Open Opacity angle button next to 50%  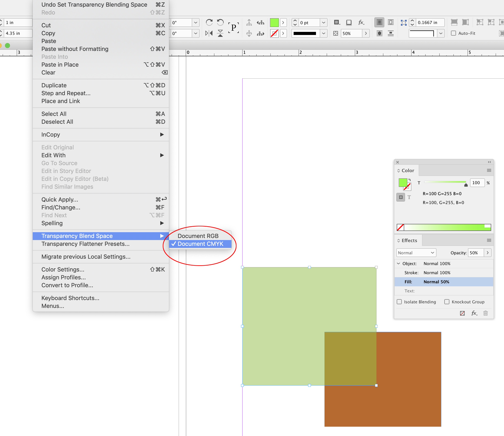[488, 253]
